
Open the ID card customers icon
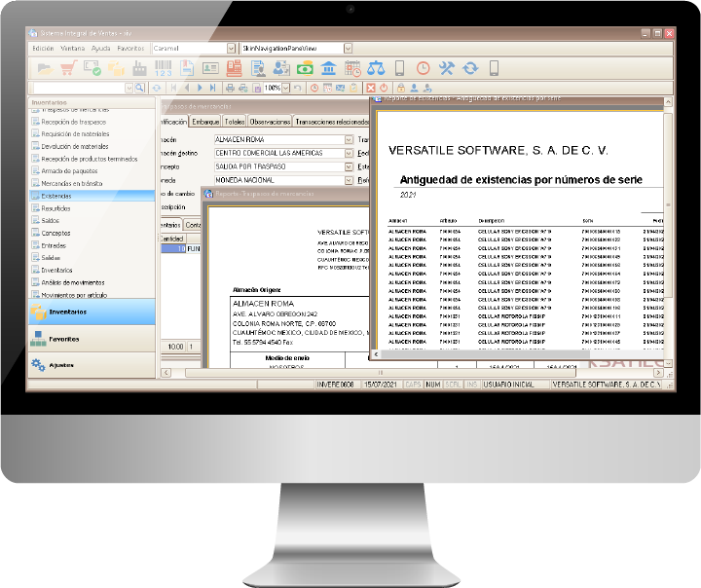(210, 68)
